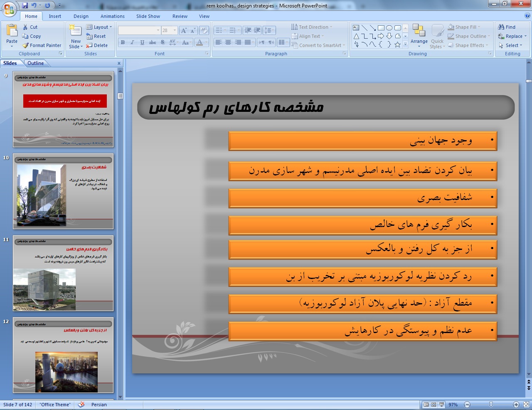Expand the Layout dropdown
This screenshot has height=410, width=532.
[x=99, y=27]
